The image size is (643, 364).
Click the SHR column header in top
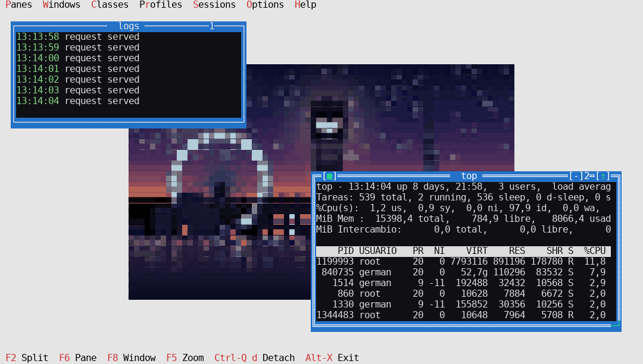click(554, 251)
